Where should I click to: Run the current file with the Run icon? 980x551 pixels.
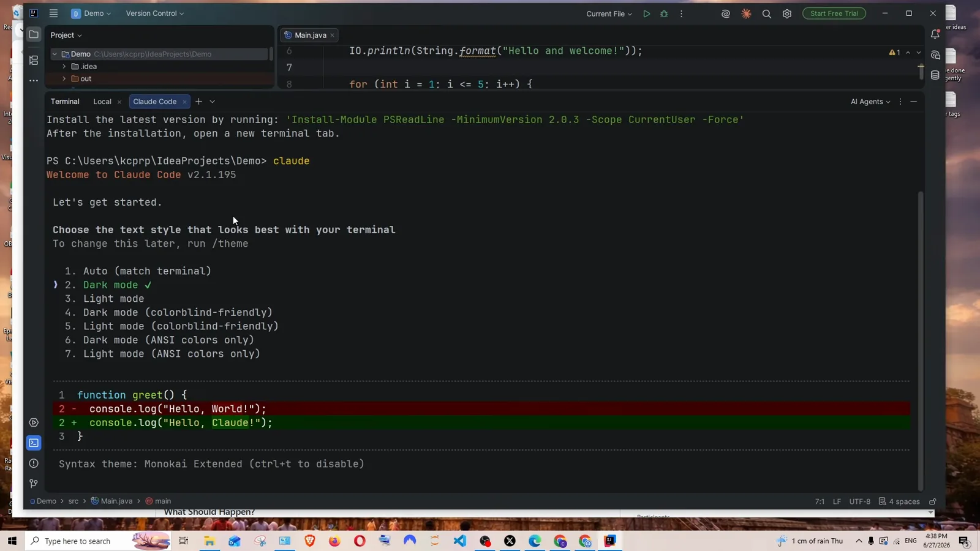click(646, 13)
